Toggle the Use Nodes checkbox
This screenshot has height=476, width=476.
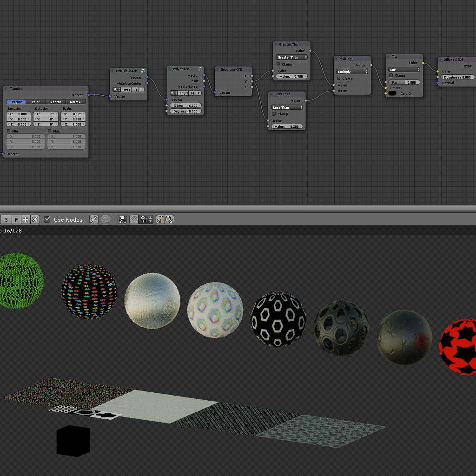click(x=47, y=220)
